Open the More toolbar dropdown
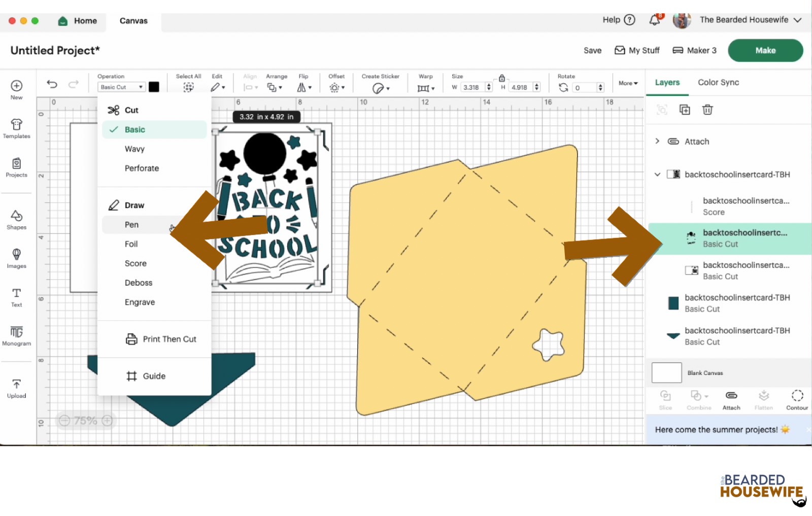The width and height of the screenshot is (812, 516). [x=628, y=83]
